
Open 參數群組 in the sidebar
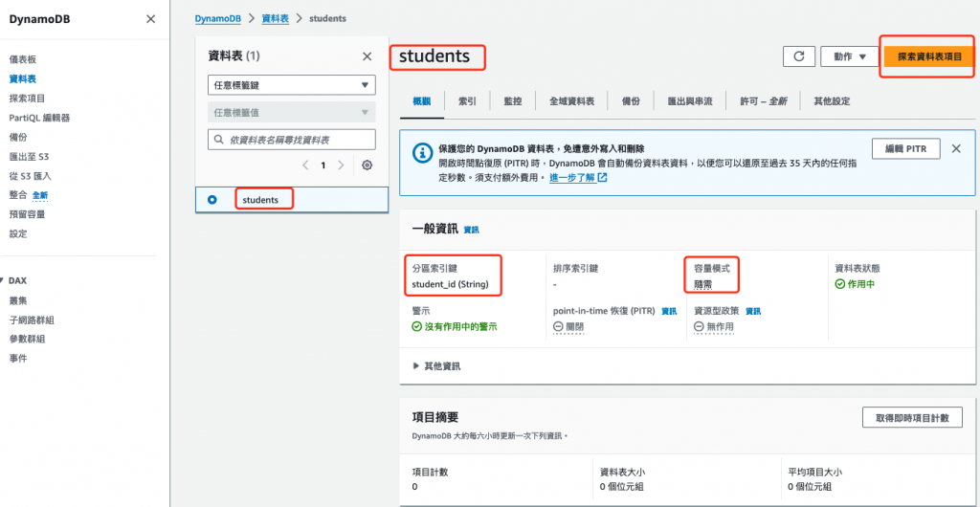(27, 339)
